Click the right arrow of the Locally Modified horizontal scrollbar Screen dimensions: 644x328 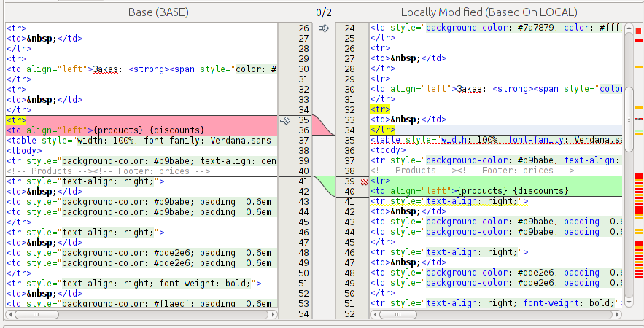click(618, 314)
